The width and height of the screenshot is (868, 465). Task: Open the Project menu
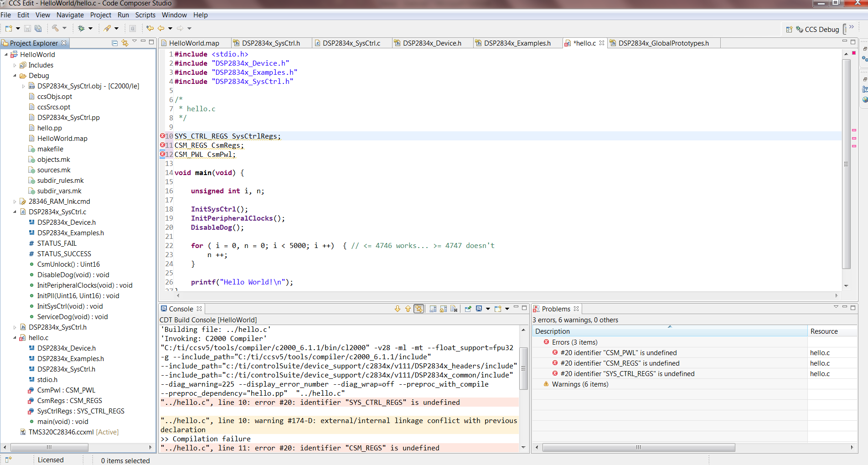point(100,15)
